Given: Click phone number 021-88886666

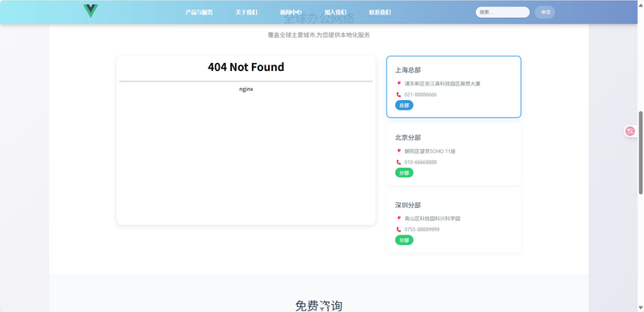Looking at the screenshot, I should coord(420,94).
